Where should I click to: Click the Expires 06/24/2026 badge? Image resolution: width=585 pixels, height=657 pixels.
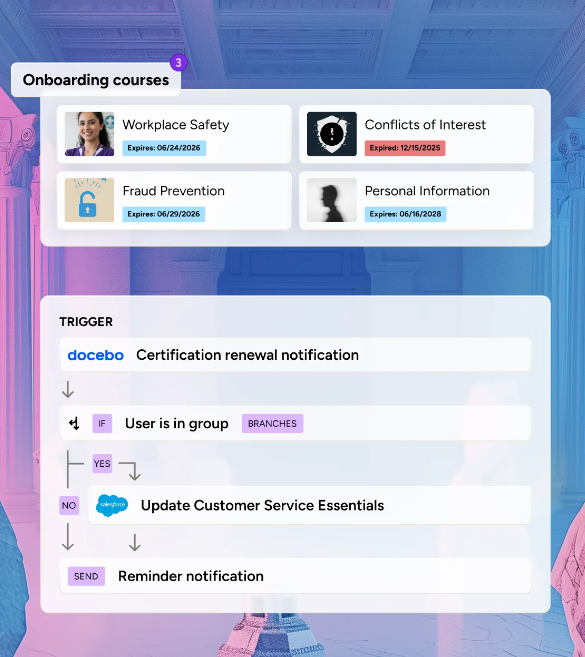[164, 148]
